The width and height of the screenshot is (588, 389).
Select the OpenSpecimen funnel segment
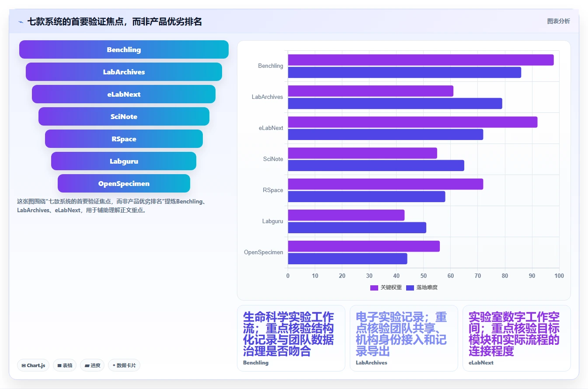pyautogui.click(x=124, y=183)
